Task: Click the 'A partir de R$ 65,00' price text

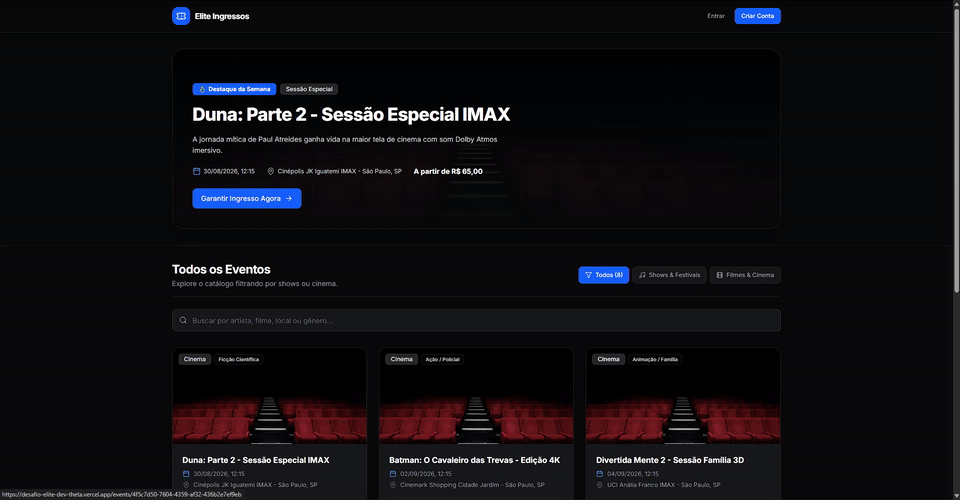Action: coord(448,171)
